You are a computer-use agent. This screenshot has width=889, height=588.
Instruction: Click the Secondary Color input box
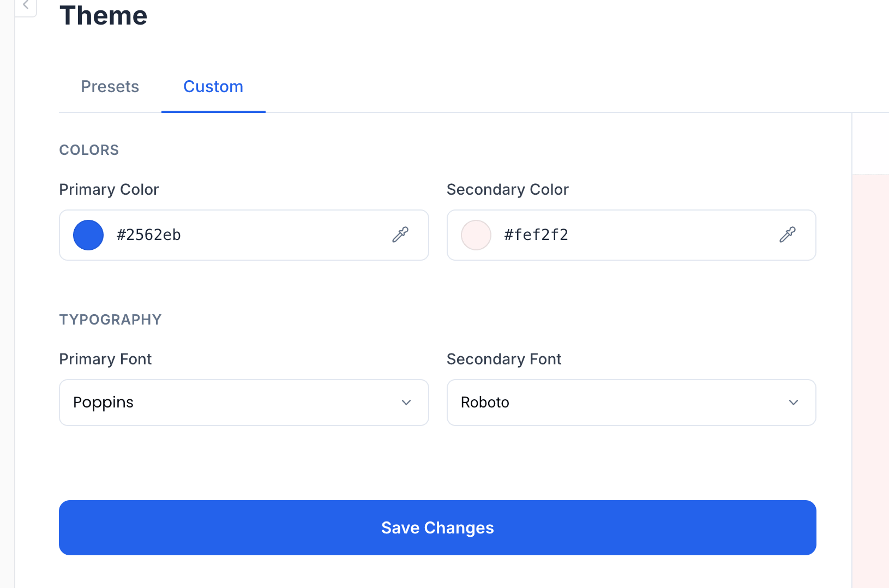631,235
